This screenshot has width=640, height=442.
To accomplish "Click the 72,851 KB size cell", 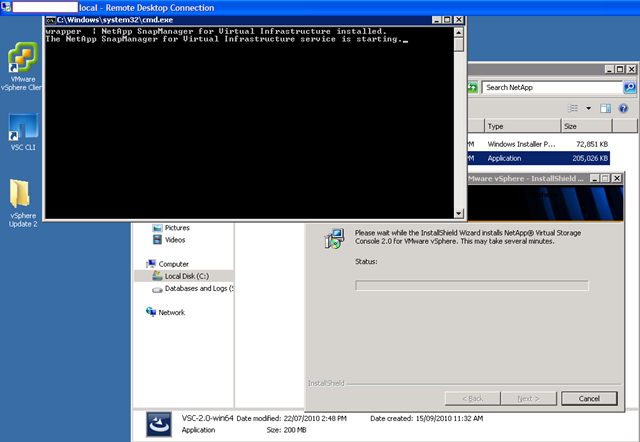I will (592, 144).
